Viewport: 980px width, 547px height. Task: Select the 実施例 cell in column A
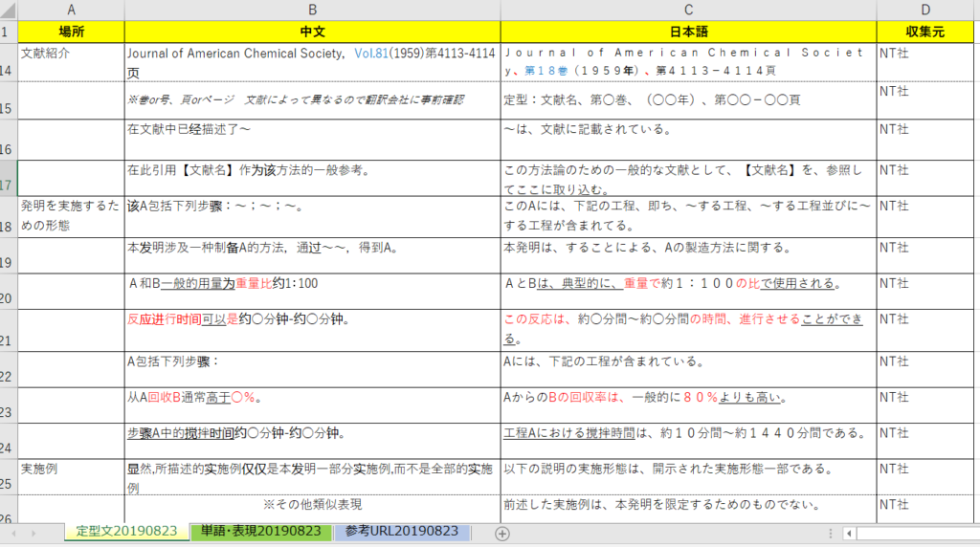(71, 477)
